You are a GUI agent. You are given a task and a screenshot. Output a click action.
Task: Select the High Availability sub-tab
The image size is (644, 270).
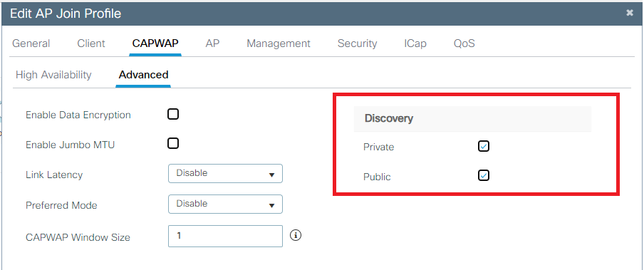(53, 76)
